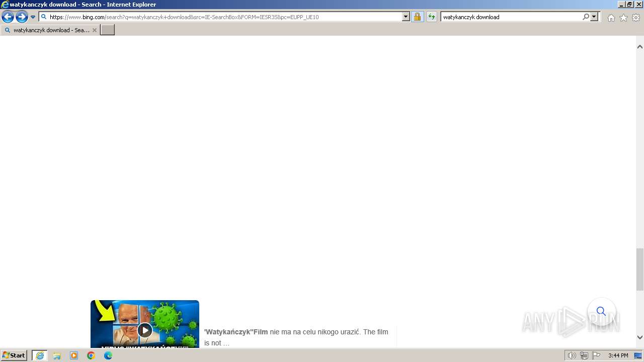Screen dimensions: 644x362
Task: Open the Tools gear menu
Action: (x=636, y=18)
